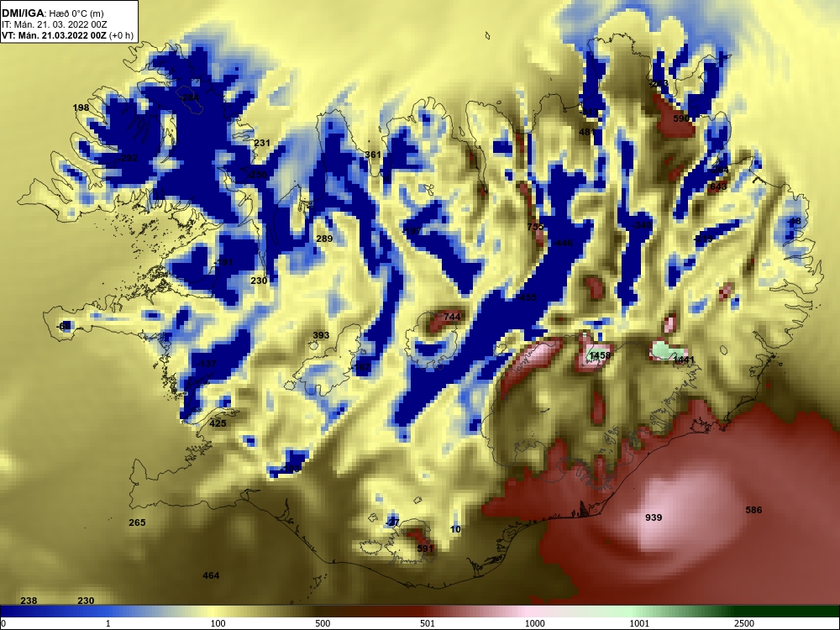
Task: Click the 1441 value label
Action: [x=684, y=360]
